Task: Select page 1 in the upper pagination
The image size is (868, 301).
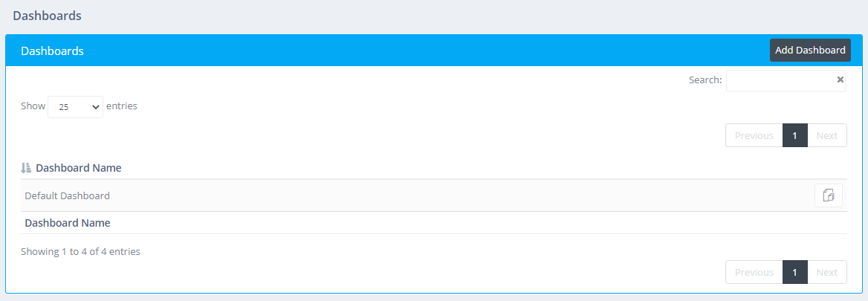Action: click(x=794, y=135)
